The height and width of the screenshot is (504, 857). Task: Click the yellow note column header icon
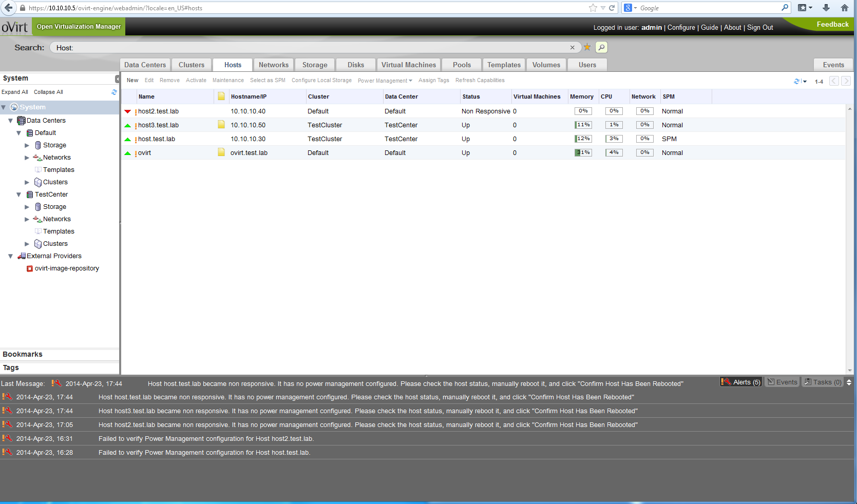(221, 96)
